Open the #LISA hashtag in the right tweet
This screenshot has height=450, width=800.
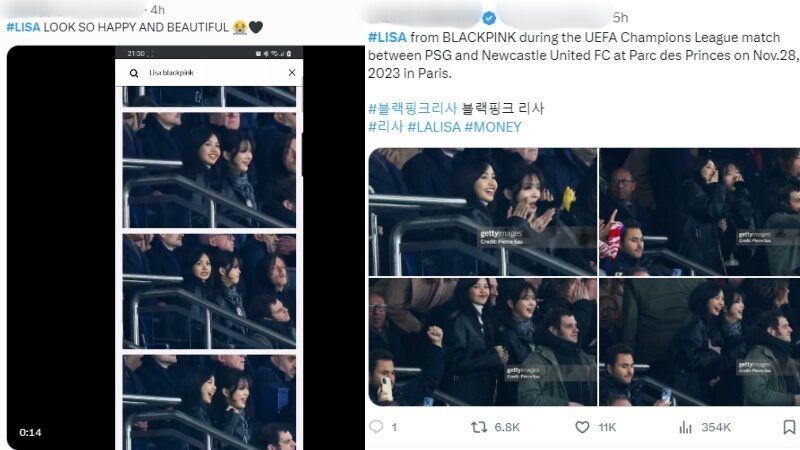click(387, 37)
